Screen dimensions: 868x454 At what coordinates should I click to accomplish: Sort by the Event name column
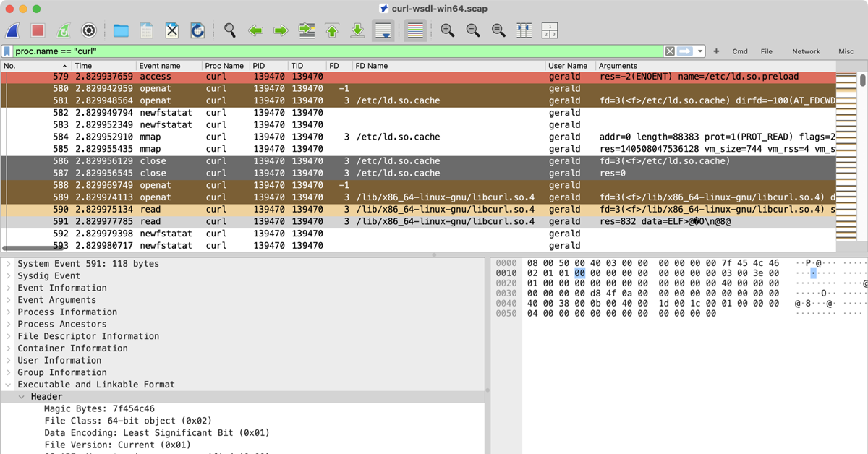click(169, 66)
